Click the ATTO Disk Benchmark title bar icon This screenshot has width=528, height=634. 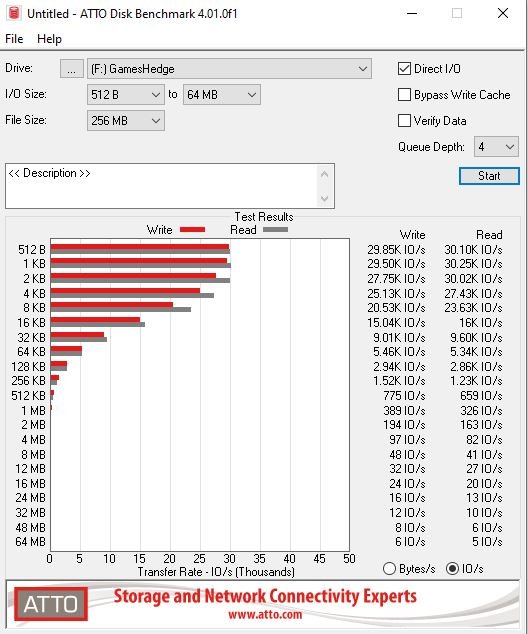(14, 13)
